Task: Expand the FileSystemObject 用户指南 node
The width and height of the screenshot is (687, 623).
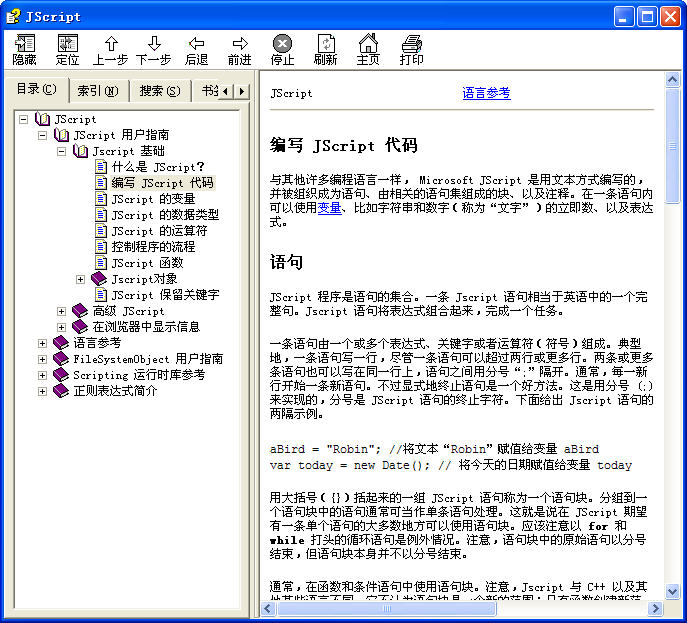Action: tap(43, 359)
